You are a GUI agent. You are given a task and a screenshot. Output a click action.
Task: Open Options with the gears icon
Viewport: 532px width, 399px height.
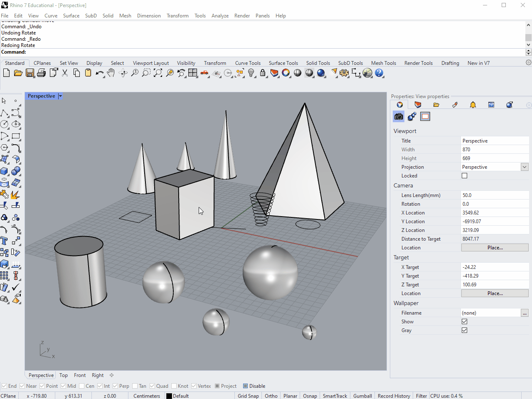[344, 73]
